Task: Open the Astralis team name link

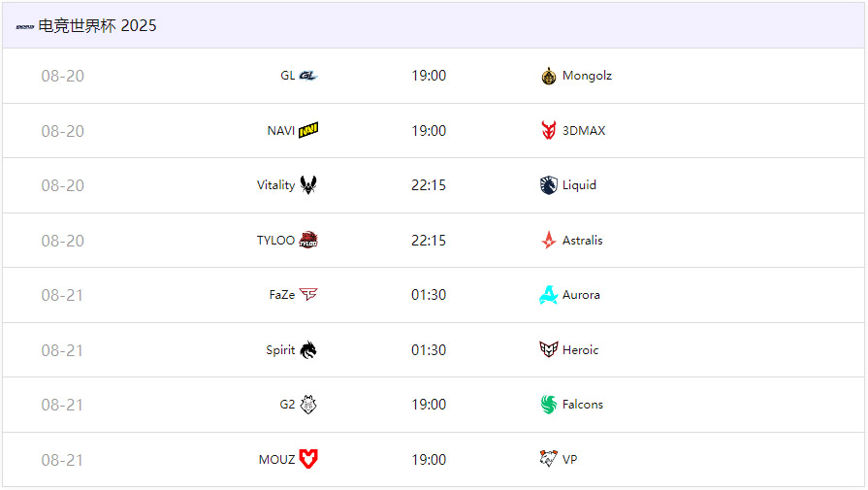Action: pos(583,241)
